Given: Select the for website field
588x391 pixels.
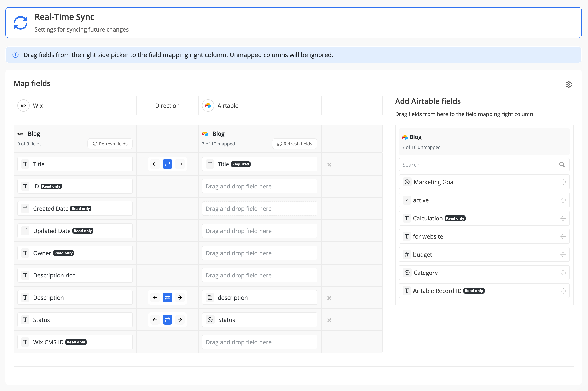Looking at the screenshot, I should [x=484, y=236].
